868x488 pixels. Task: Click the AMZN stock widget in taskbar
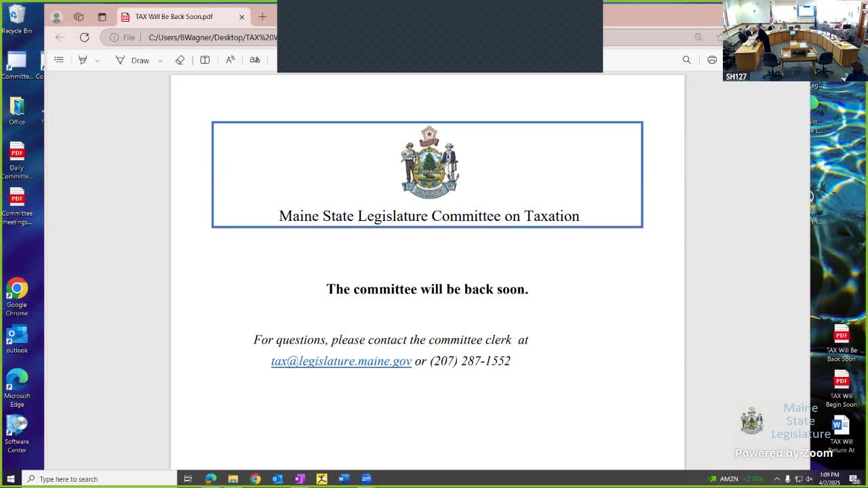736,479
